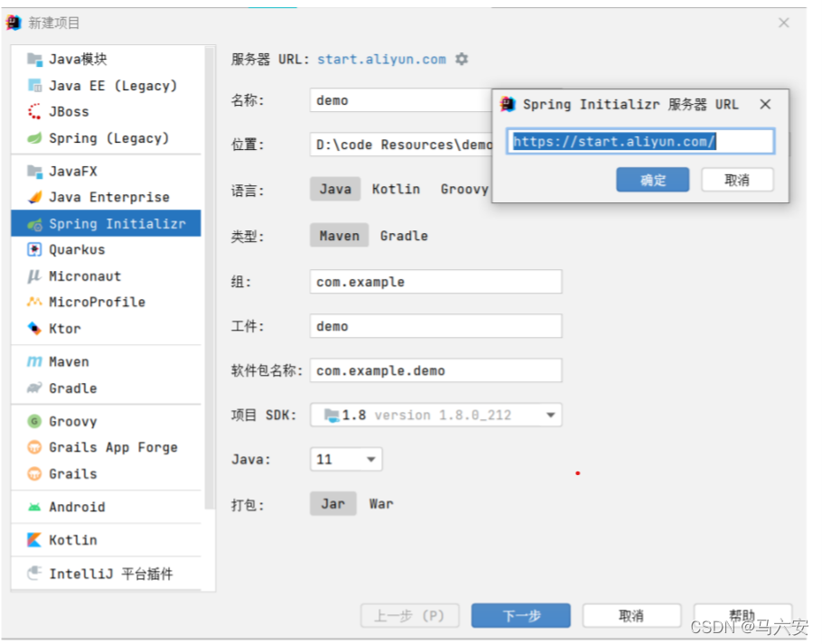Select Android project type
This screenshot has height=644, width=822.
(x=106, y=507)
